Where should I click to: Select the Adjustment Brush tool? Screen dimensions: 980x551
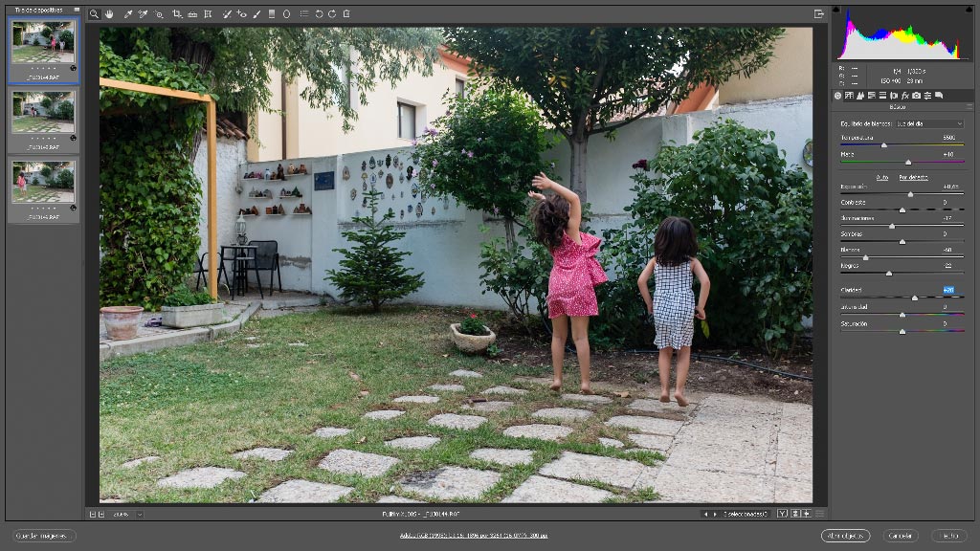point(256,13)
